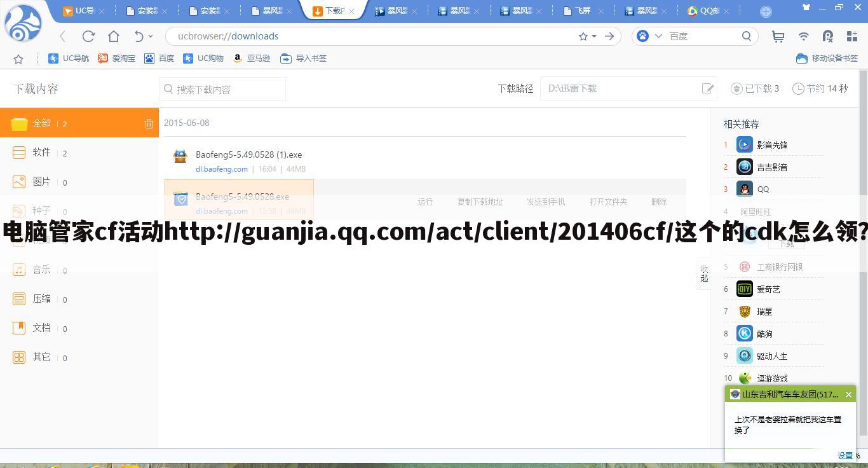The image size is (868, 468).
Task: Select 压缩 category in sidebar
Action: tap(79, 299)
